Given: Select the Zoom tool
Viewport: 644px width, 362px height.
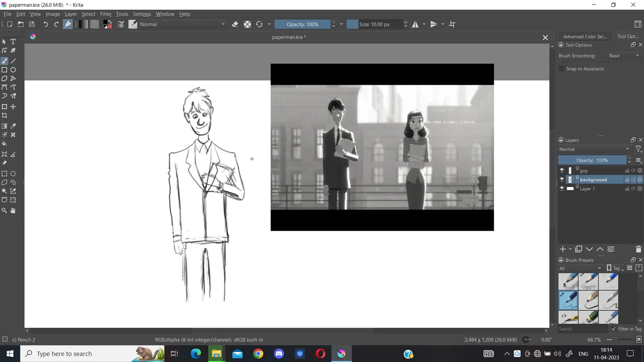Looking at the screenshot, I should tap(4, 211).
